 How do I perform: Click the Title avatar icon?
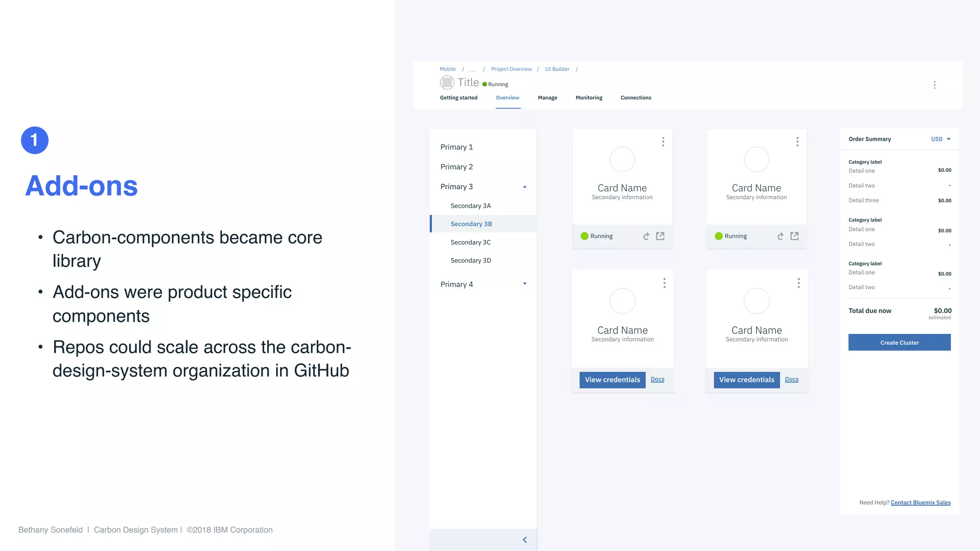click(447, 82)
